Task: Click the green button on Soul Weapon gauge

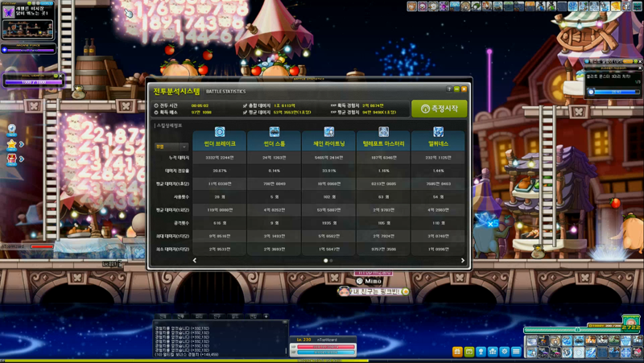Action: 56,76
